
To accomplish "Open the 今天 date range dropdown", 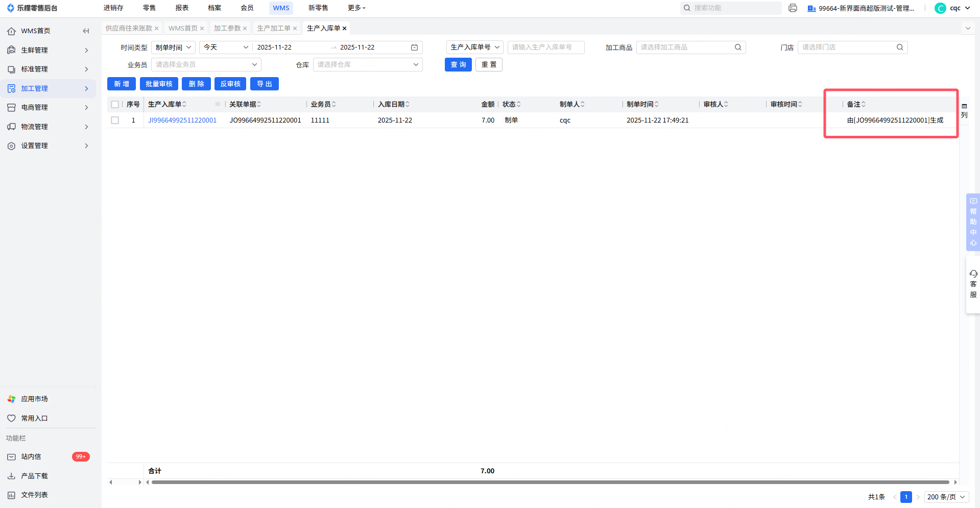I will point(226,47).
